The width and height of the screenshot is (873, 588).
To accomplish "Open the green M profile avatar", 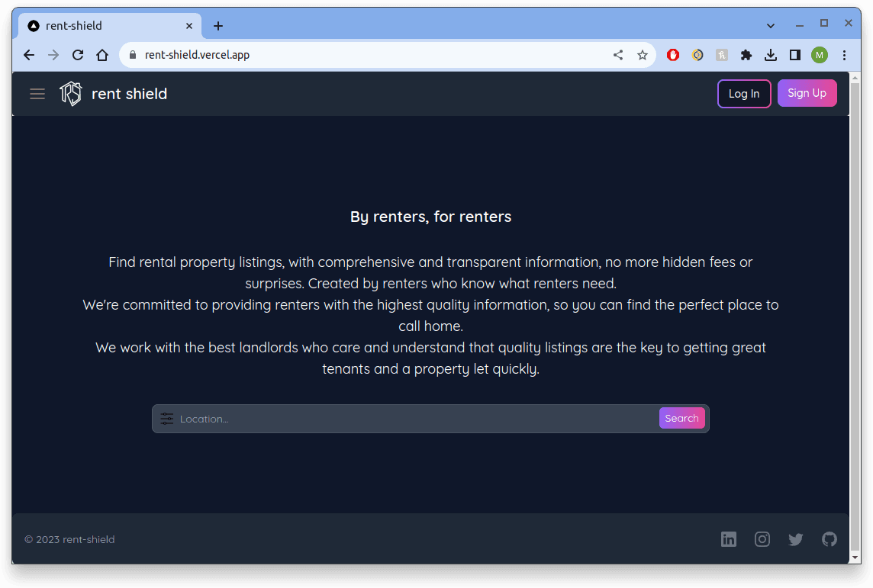I will (820, 54).
